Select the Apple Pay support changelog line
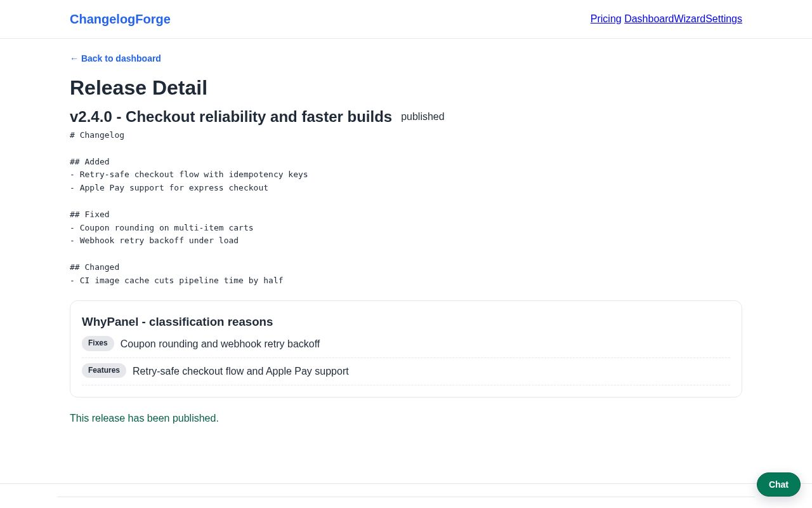Viewport: 812px width, 508px height. [x=169, y=188]
